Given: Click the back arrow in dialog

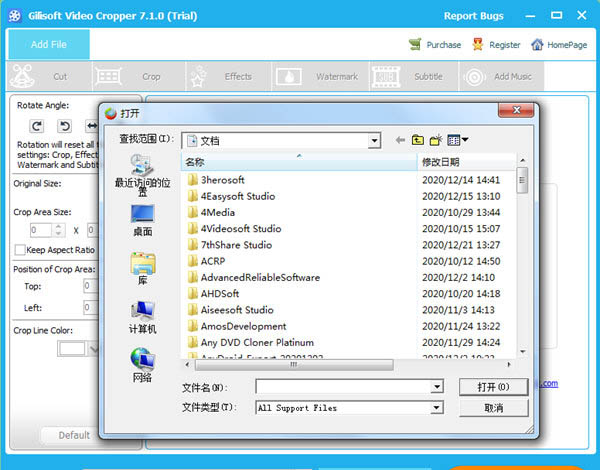Looking at the screenshot, I should pyautogui.click(x=400, y=140).
